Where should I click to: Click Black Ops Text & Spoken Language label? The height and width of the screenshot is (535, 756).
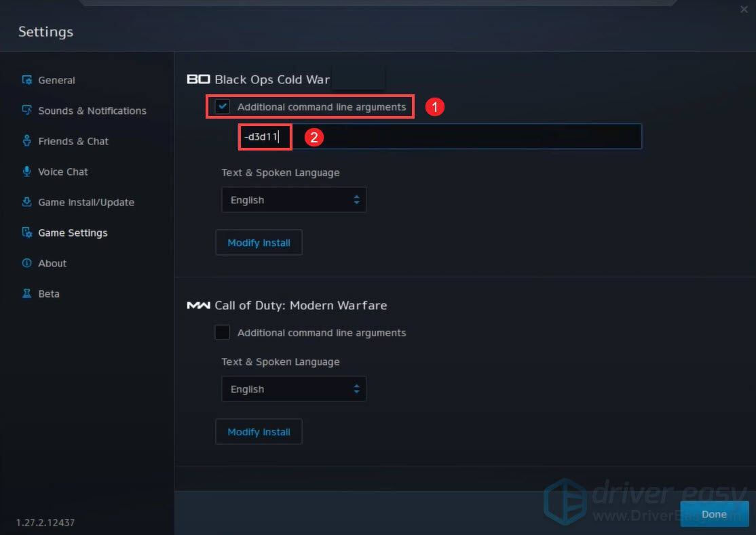click(280, 172)
